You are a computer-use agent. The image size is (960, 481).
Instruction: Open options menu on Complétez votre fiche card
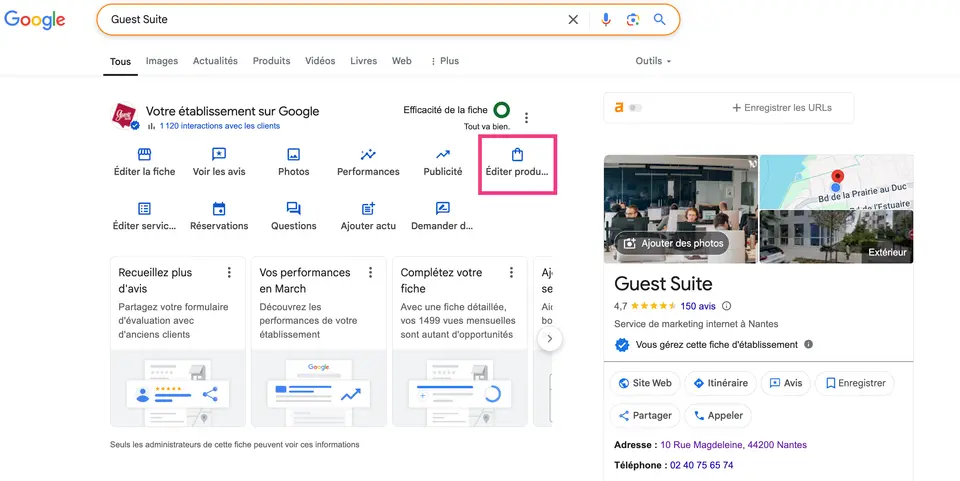point(511,272)
